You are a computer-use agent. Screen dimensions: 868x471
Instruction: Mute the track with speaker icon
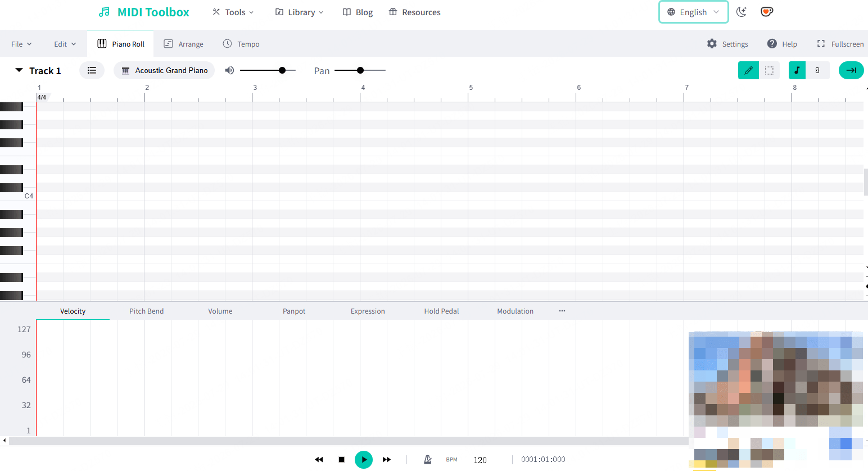229,70
